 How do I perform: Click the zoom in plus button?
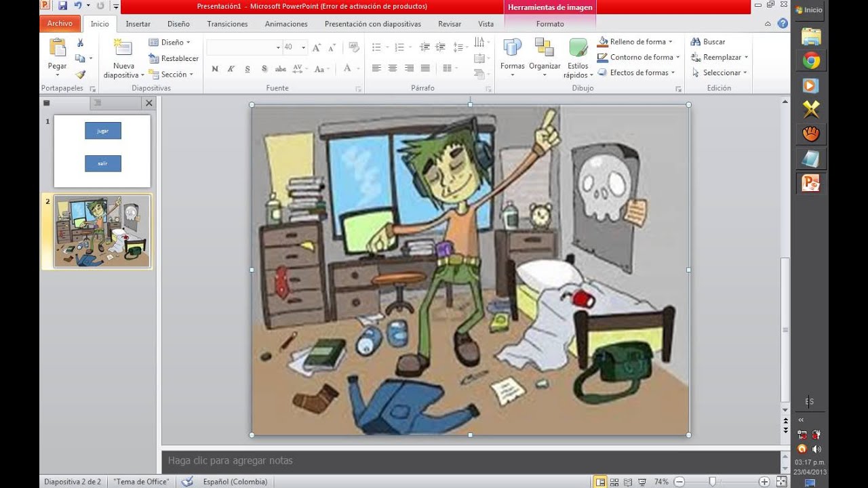point(764,482)
